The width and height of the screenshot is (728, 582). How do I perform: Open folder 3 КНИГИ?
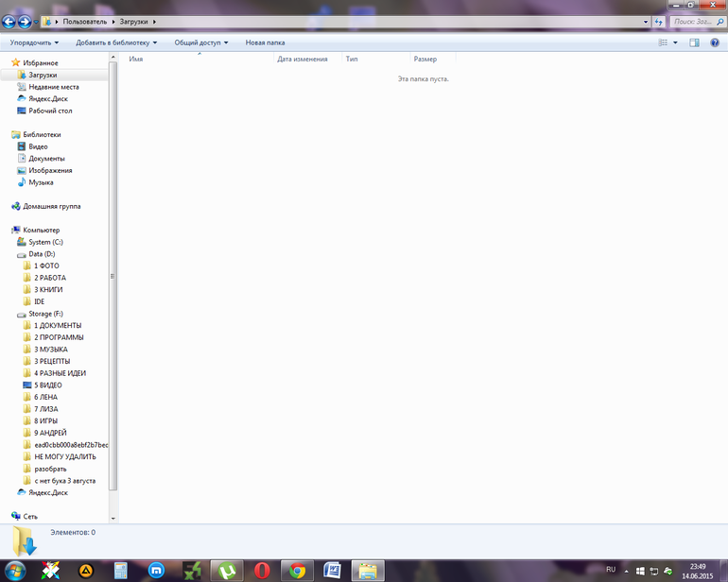coord(48,290)
